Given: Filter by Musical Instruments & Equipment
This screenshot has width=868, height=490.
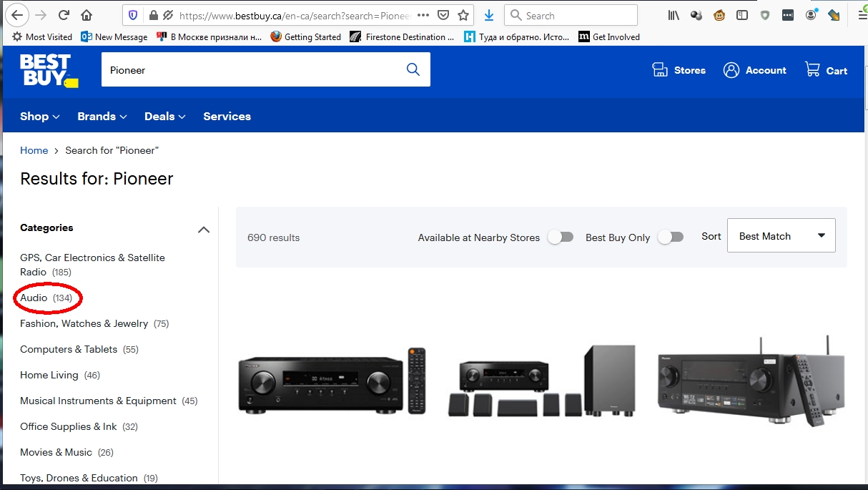Looking at the screenshot, I should [x=109, y=401].
